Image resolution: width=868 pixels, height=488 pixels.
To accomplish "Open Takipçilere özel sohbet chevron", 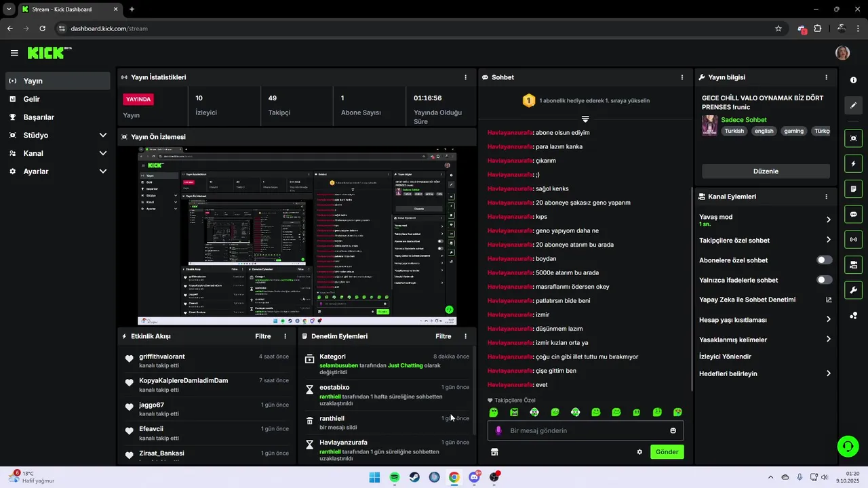I will click(828, 240).
